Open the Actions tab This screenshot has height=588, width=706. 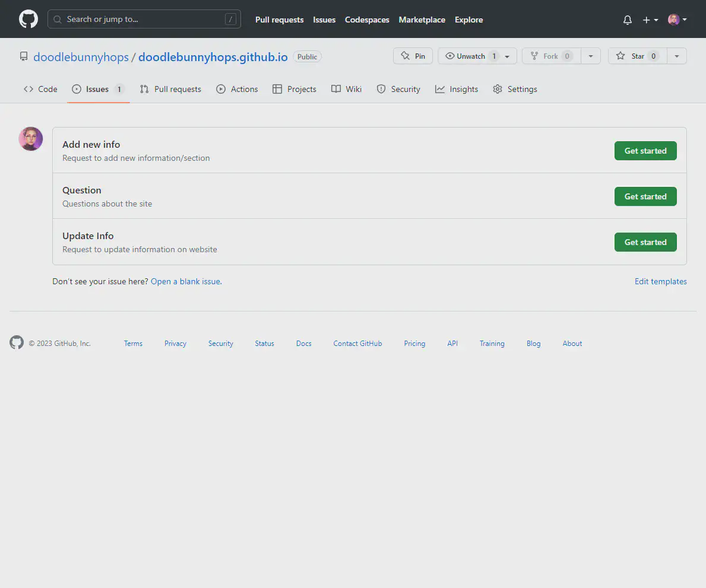(237, 89)
